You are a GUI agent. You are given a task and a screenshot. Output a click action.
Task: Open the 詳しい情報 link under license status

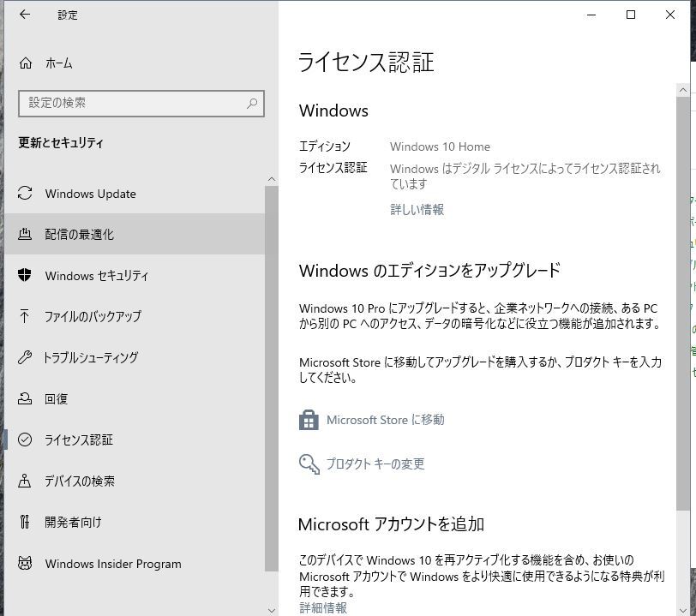coord(417,209)
